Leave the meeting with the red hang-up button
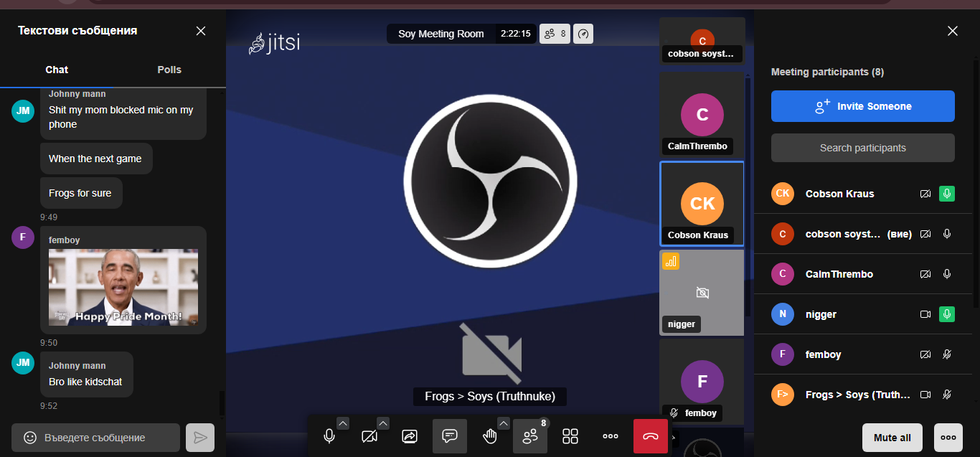The image size is (980, 457). coord(651,436)
